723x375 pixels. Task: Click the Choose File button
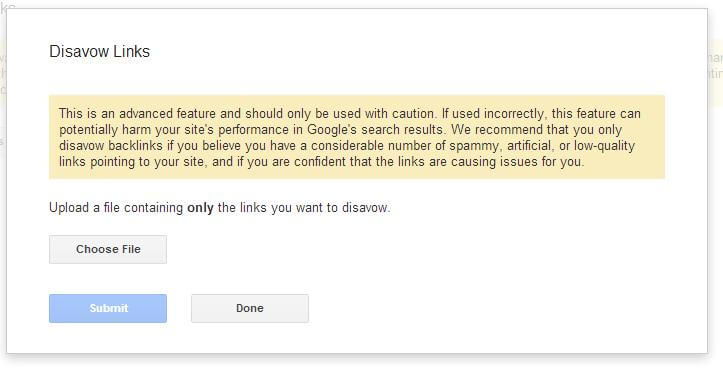click(108, 250)
